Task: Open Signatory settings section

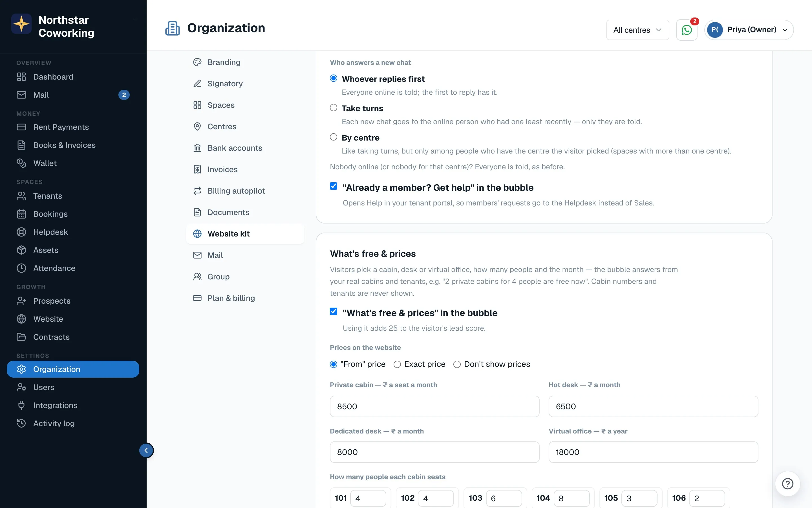Action: [x=245, y=84]
